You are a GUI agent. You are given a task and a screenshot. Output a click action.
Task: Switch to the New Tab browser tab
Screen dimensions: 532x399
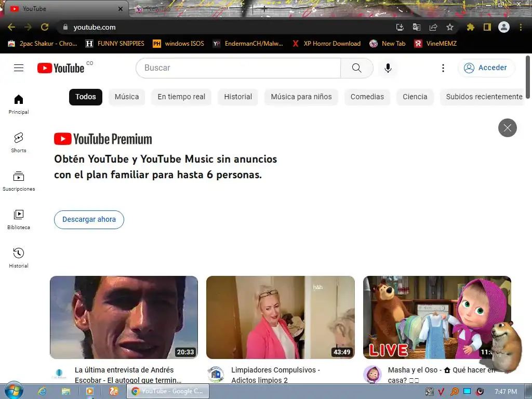click(190, 9)
